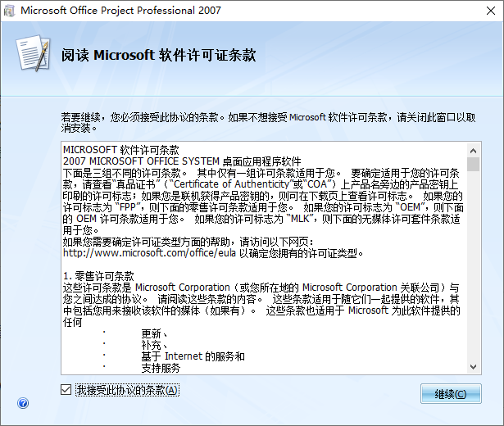
Task: Click the 继续(C) button
Action: [451, 393]
